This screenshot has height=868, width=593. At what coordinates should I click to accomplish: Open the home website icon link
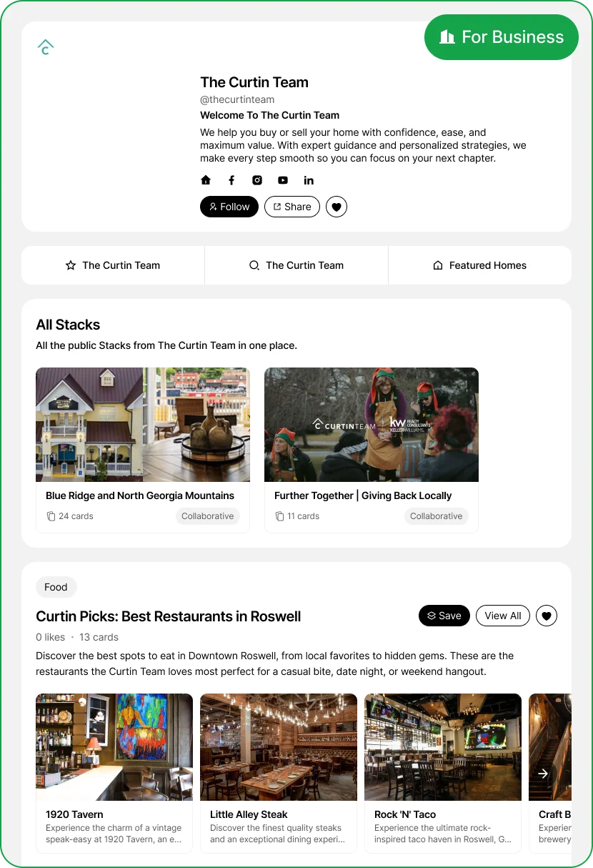click(206, 180)
